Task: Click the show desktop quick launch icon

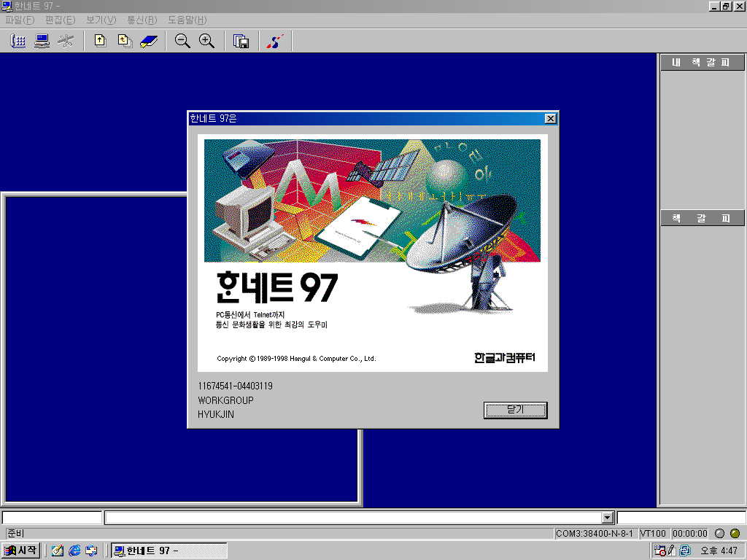Action: tap(91, 551)
